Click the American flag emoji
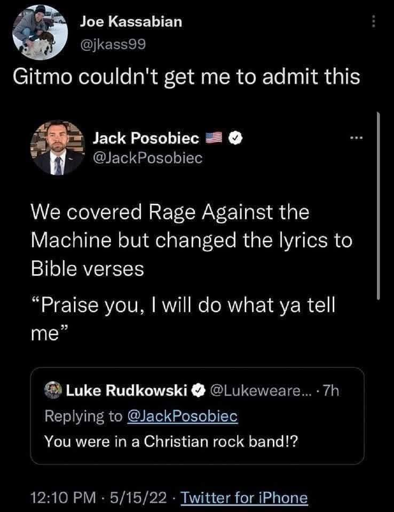Viewport: 394px width, 512px height. (213, 138)
